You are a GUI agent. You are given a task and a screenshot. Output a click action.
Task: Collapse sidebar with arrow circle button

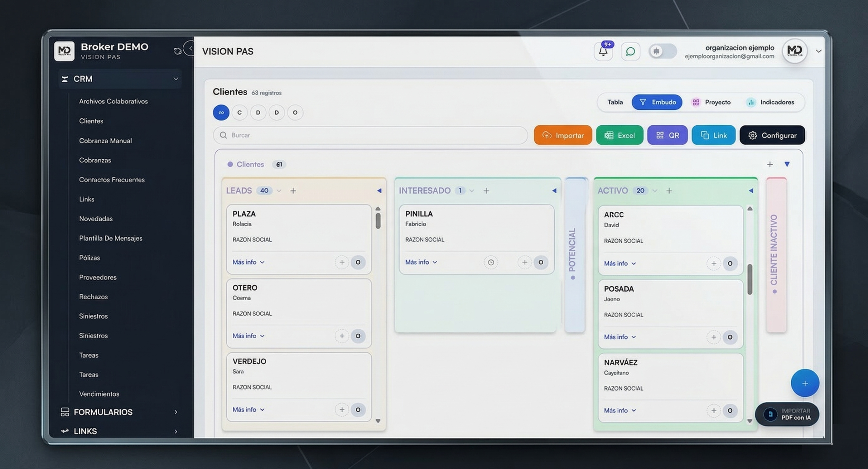[190, 48]
